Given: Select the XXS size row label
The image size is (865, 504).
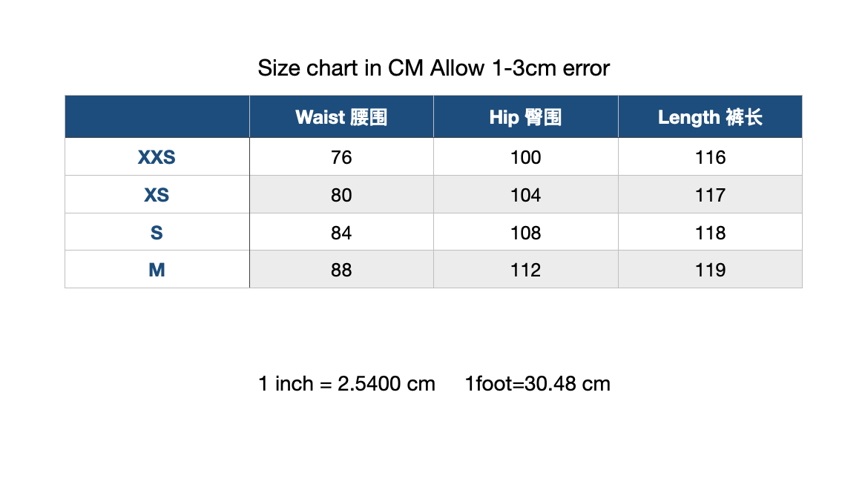Looking at the screenshot, I should pyautogui.click(x=157, y=157).
